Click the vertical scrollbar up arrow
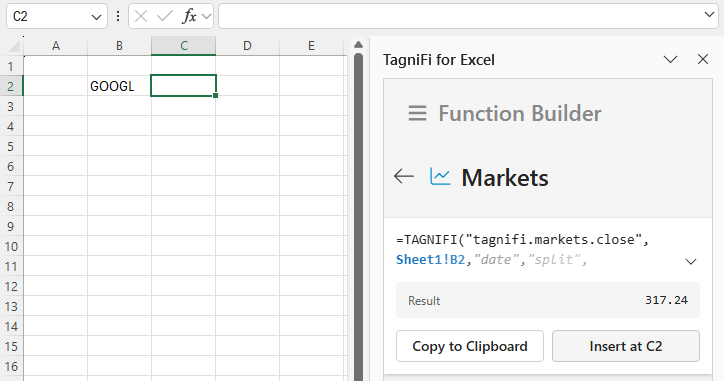The height and width of the screenshot is (381, 724). 358,45
